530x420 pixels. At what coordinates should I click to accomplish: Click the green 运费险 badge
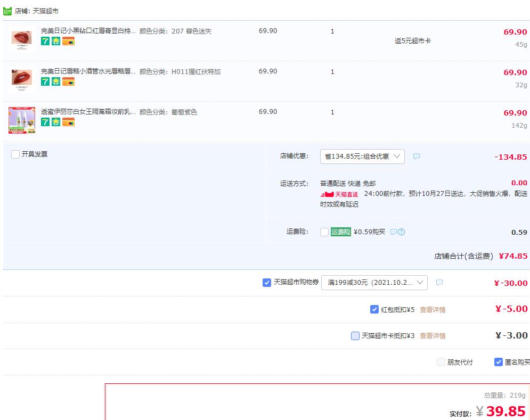pyautogui.click(x=341, y=232)
